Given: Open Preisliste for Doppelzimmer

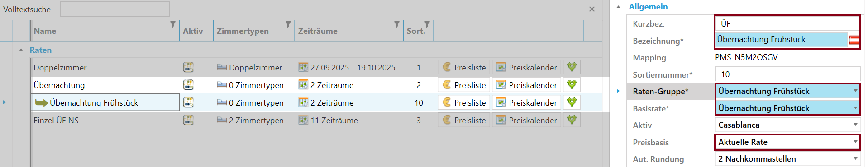Looking at the screenshot, I should pos(464,67).
